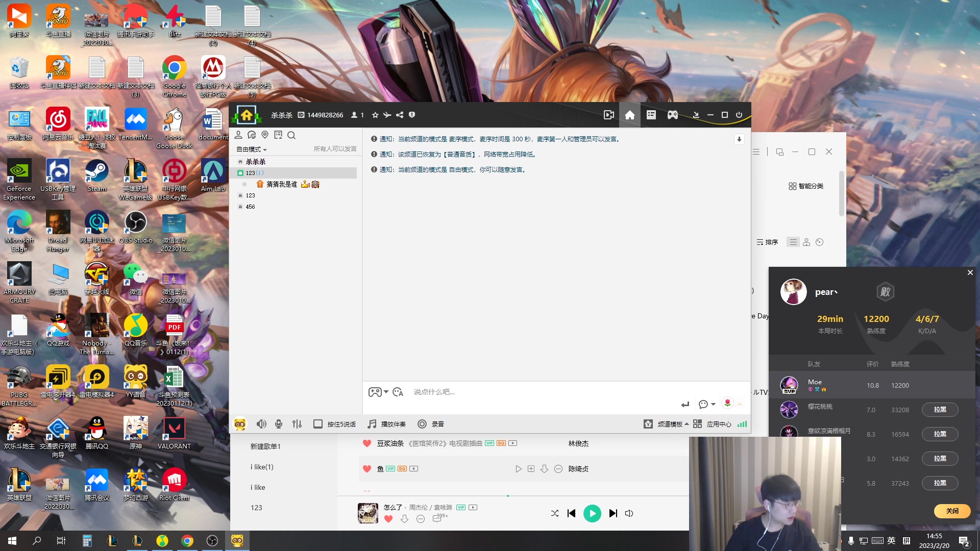The width and height of the screenshot is (980, 551).
Task: Send message with the enter arrow icon
Action: click(x=685, y=405)
